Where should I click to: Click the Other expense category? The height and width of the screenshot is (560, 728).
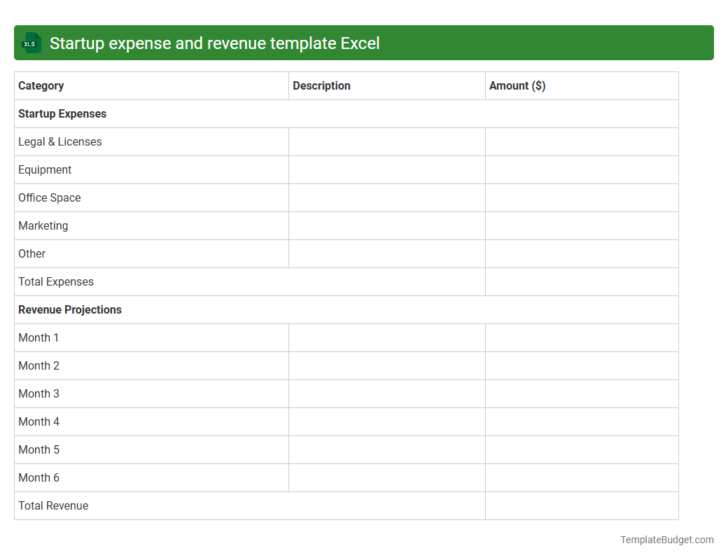[x=31, y=253]
